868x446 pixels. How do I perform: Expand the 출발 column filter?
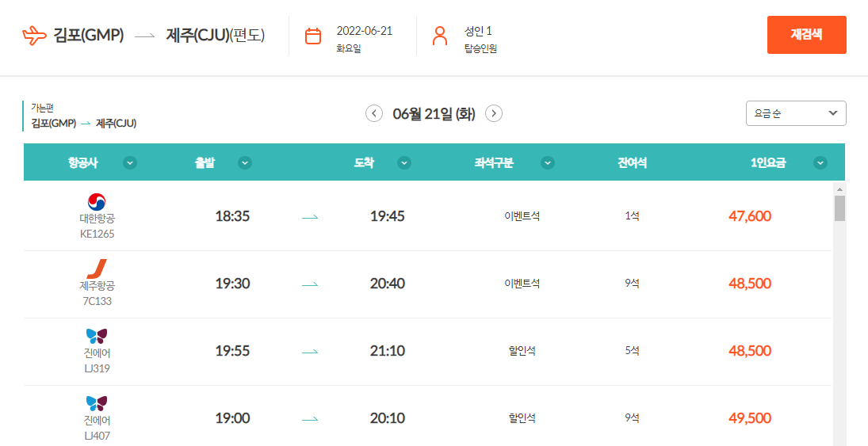click(245, 162)
